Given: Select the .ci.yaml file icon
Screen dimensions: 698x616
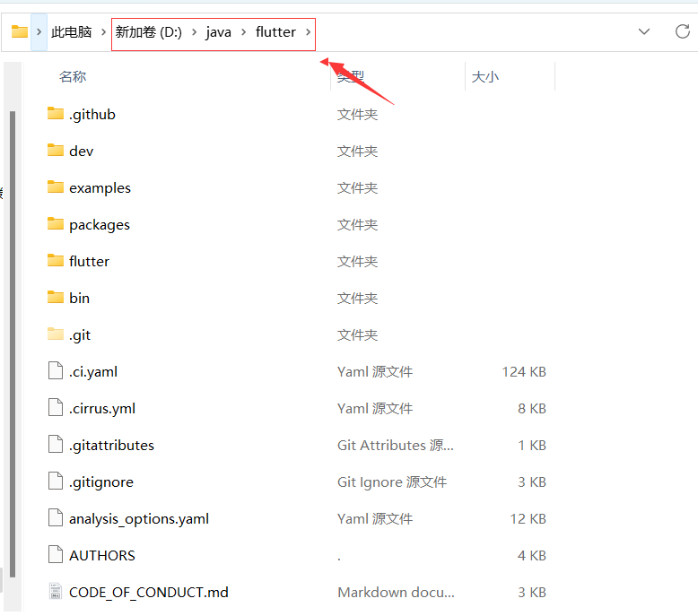Looking at the screenshot, I should point(56,370).
